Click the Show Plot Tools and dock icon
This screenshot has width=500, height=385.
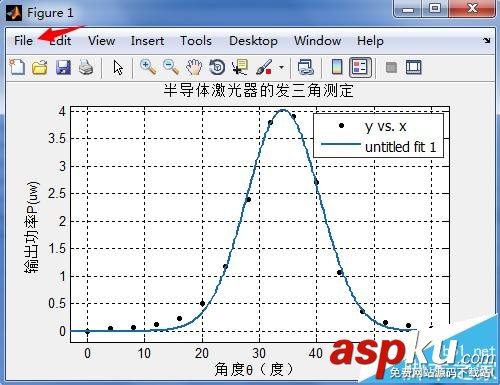click(x=414, y=67)
